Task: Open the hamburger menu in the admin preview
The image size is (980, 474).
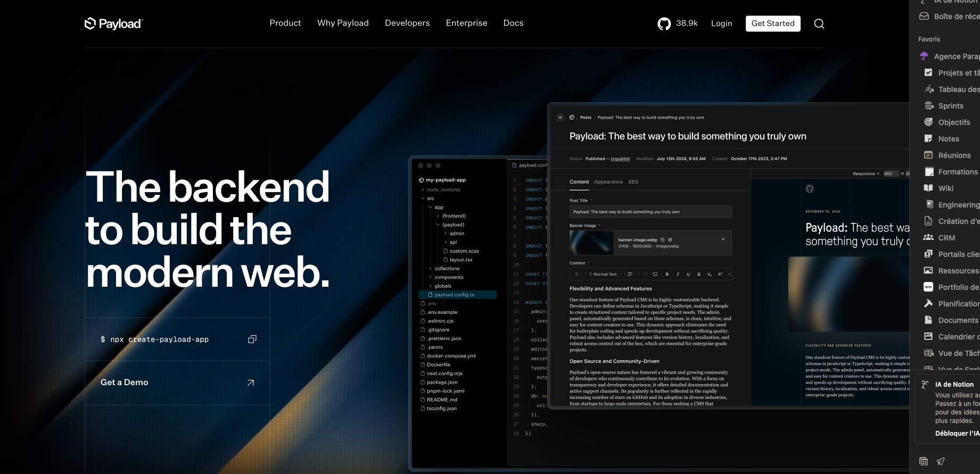Action: (x=560, y=117)
